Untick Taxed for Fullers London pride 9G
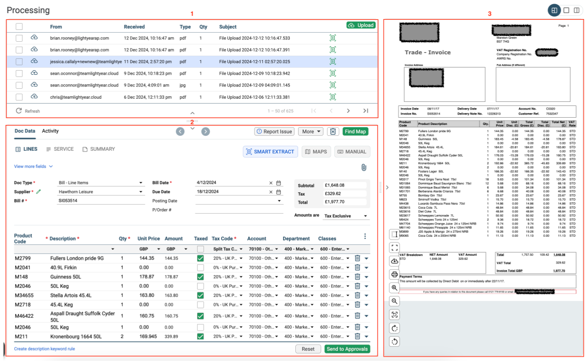This screenshot has width=588, height=364. [200, 258]
